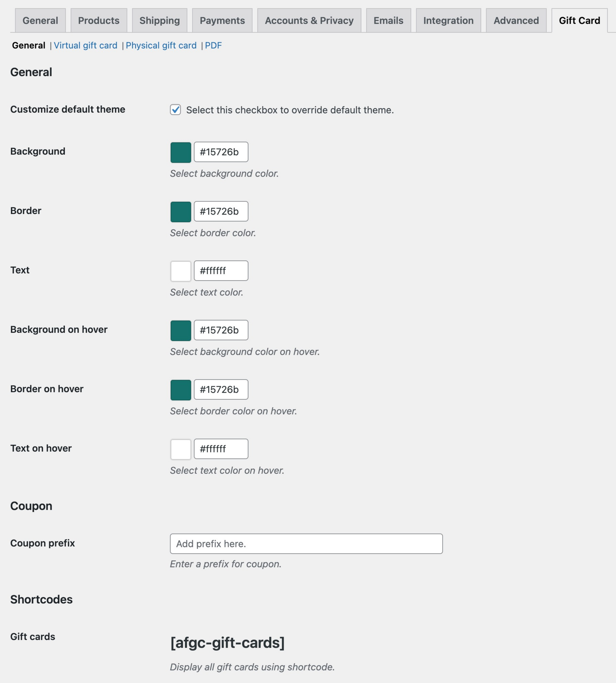
Task: Open the Emails tab
Action: [388, 21]
